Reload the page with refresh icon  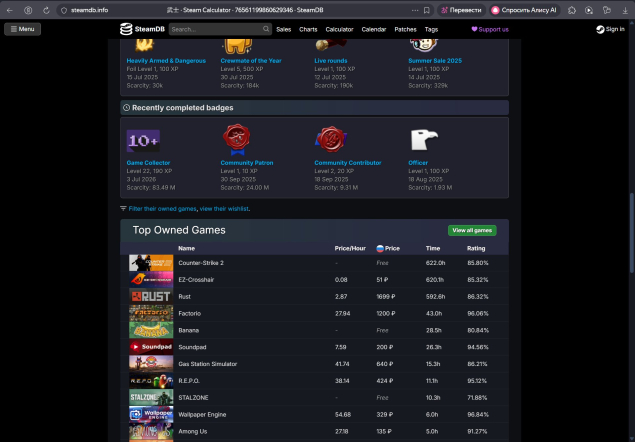click(46, 10)
